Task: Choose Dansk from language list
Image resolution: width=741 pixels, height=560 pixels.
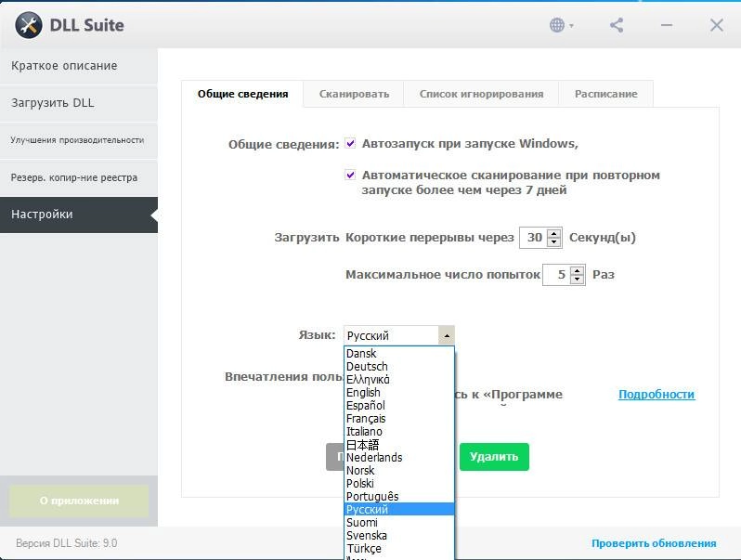Action: [x=399, y=354]
